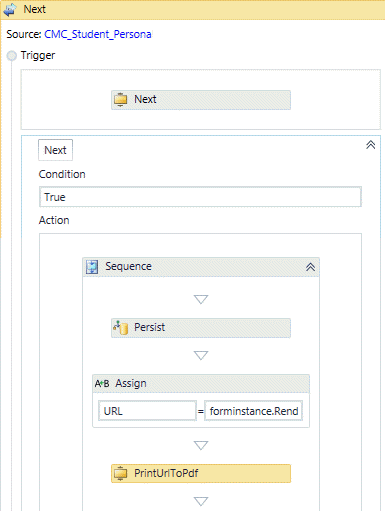Collapse the Next transition panel chevron

pyautogui.click(x=371, y=145)
